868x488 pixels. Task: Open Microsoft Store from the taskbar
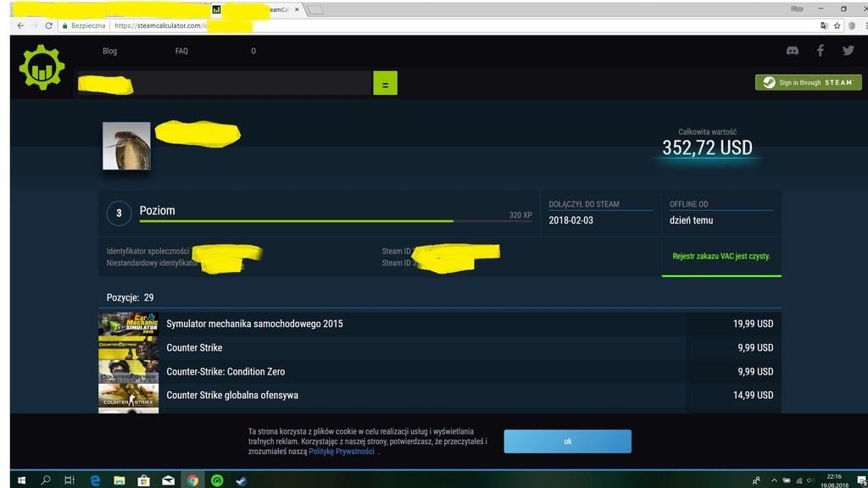[x=143, y=480]
